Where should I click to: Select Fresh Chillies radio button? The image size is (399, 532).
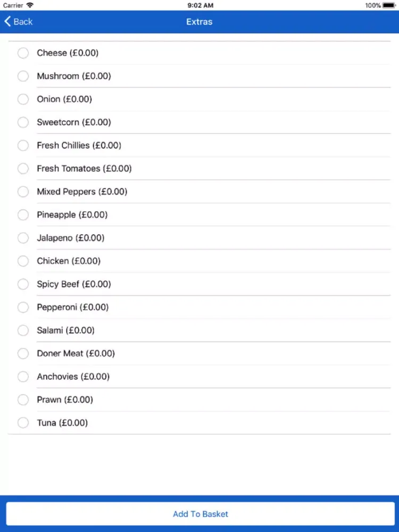pos(23,145)
